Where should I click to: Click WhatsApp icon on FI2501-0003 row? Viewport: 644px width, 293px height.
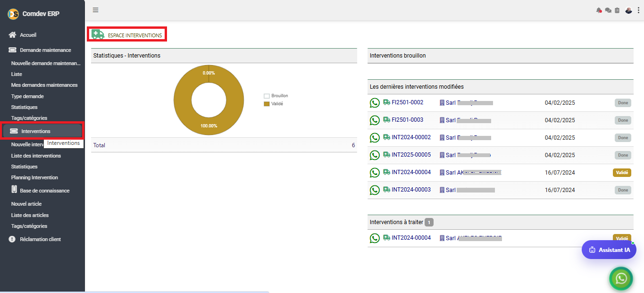[375, 120]
